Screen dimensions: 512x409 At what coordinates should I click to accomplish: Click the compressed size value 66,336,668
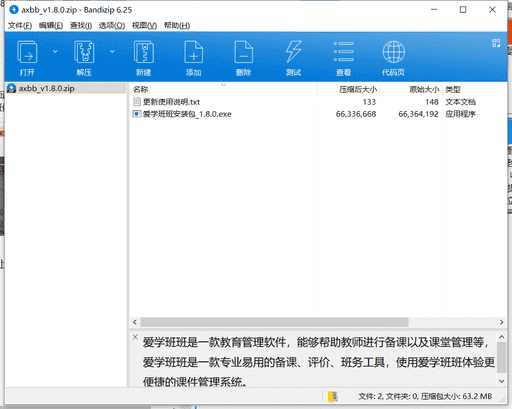(356, 114)
